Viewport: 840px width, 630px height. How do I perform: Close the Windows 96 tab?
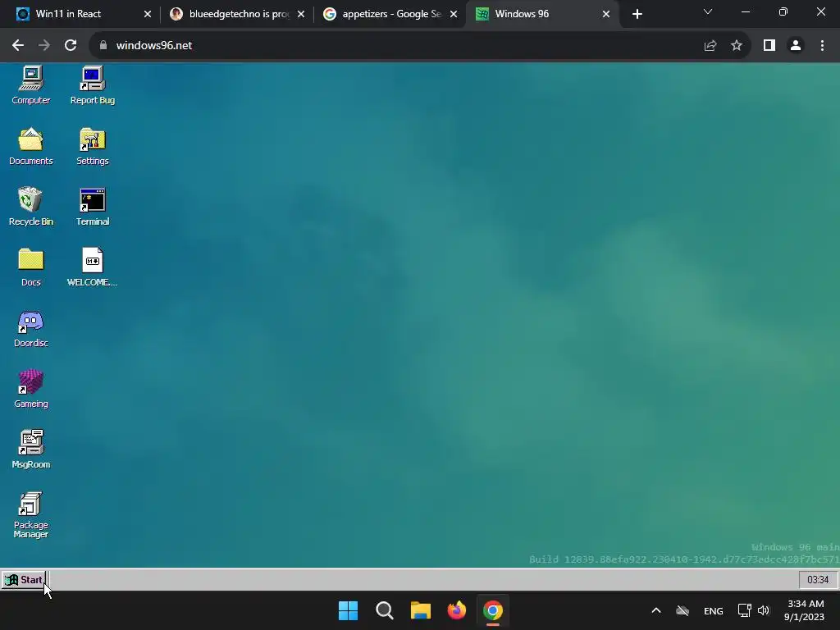pyautogui.click(x=606, y=14)
